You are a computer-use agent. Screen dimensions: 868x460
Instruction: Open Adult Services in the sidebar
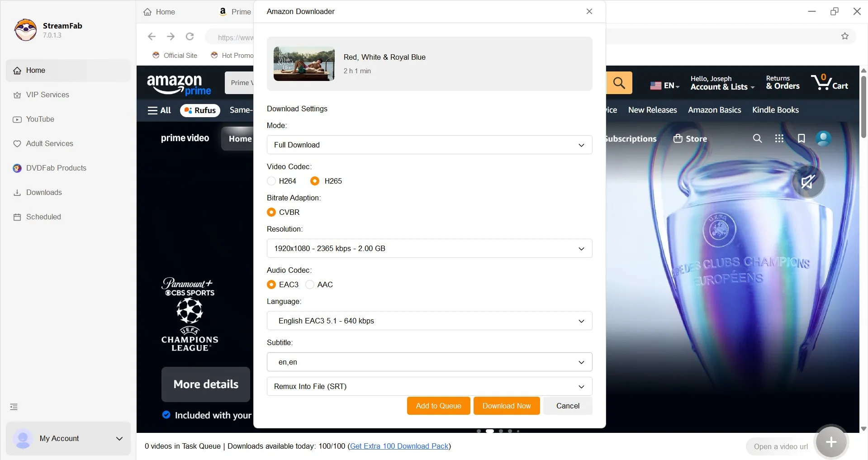[49, 143]
